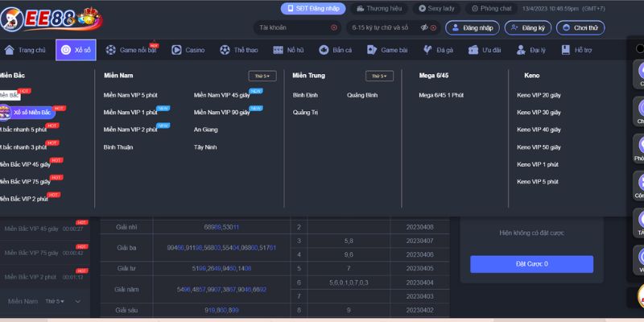Clear the Tài khoản field icon
This screenshot has width=644, height=322.
(334, 27)
